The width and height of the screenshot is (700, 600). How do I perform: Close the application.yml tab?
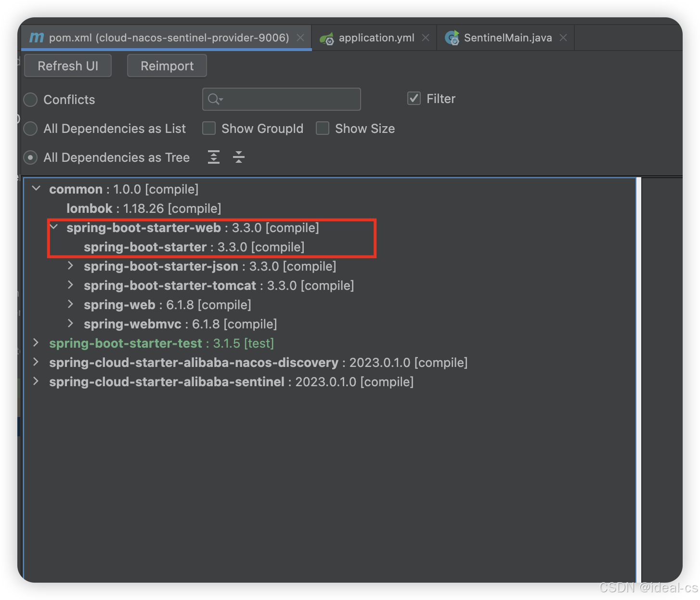tap(426, 38)
